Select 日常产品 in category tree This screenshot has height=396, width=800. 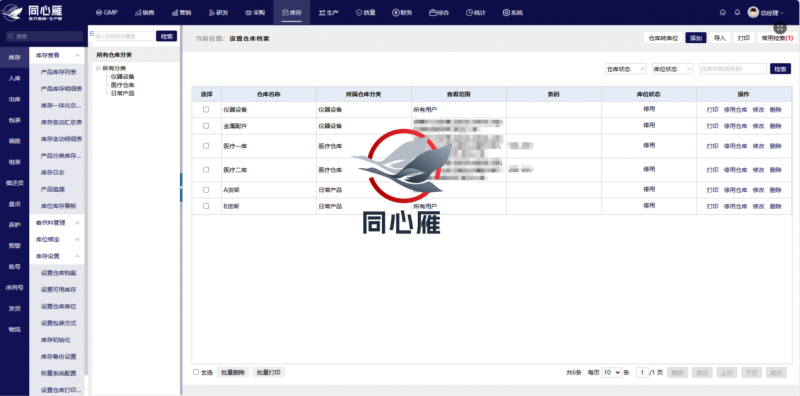click(122, 93)
